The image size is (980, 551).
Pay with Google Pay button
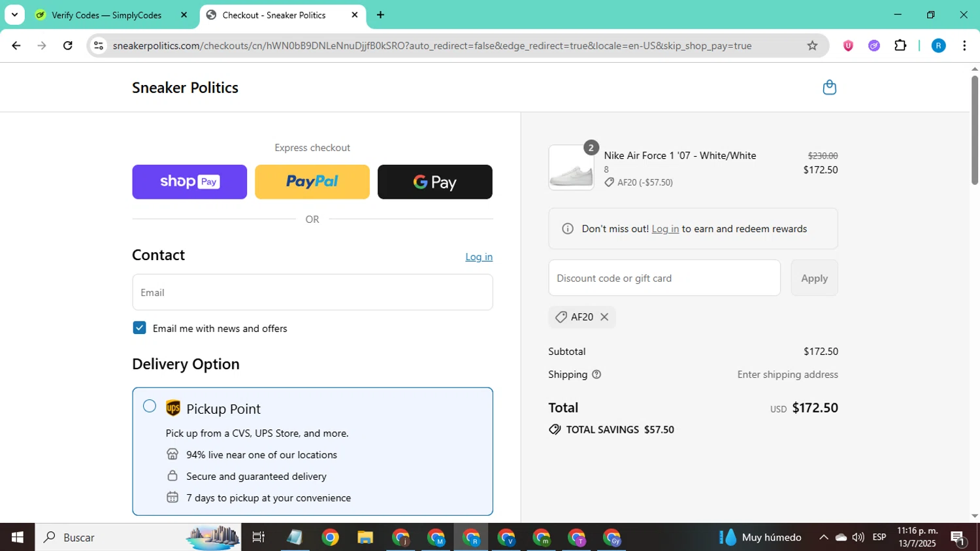point(435,182)
